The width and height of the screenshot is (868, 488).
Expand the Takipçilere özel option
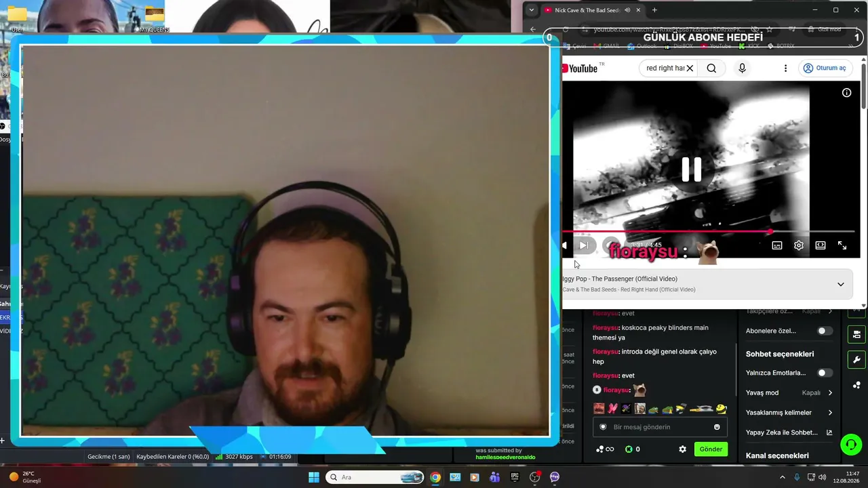pos(789,311)
